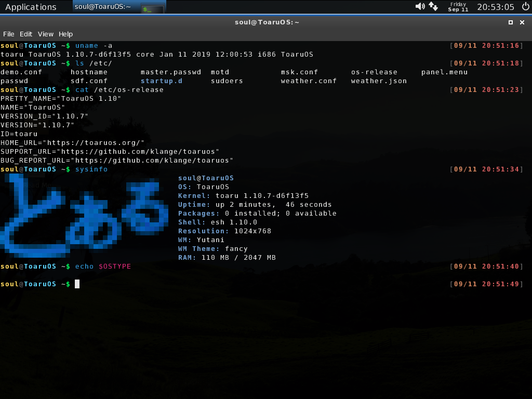Click the terminal cursor at the last prompt
This screenshot has width=532, height=399.
(x=77, y=284)
